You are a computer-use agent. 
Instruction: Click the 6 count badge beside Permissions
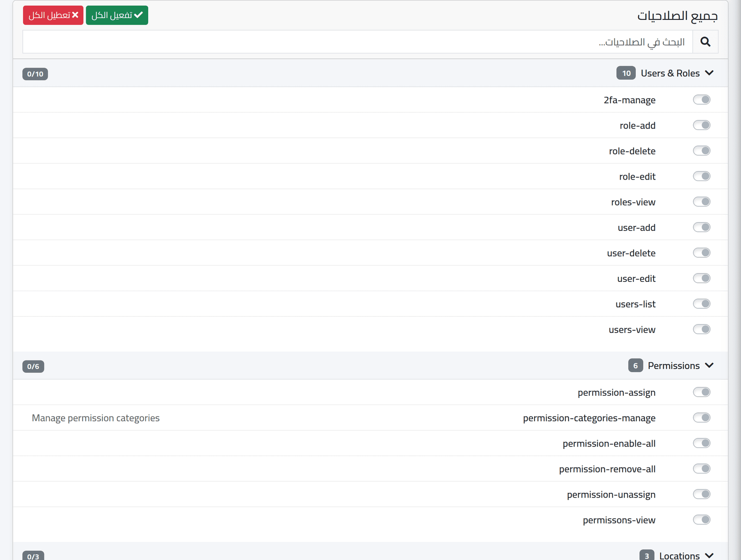pyautogui.click(x=635, y=366)
